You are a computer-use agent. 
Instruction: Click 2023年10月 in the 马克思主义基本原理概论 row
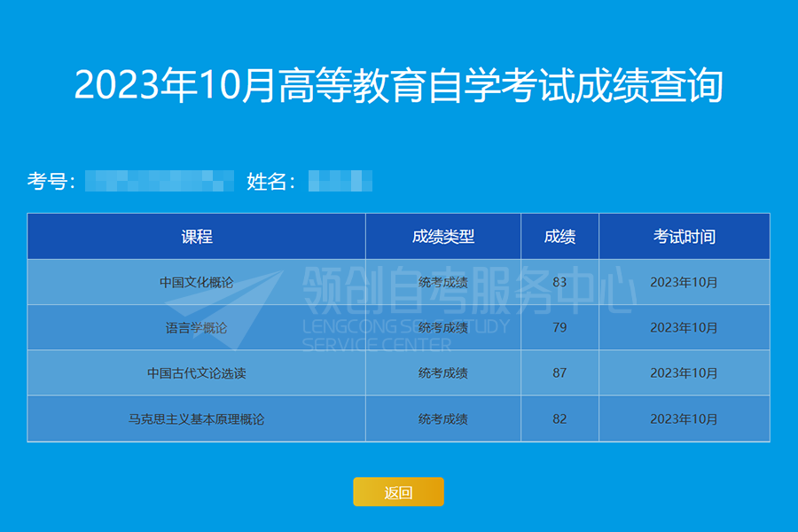pos(684,419)
